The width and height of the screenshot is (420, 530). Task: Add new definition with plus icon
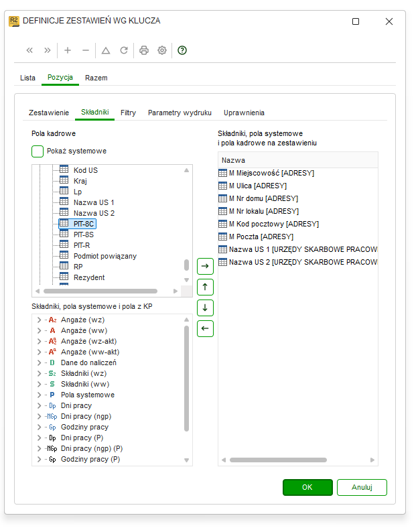click(x=68, y=50)
